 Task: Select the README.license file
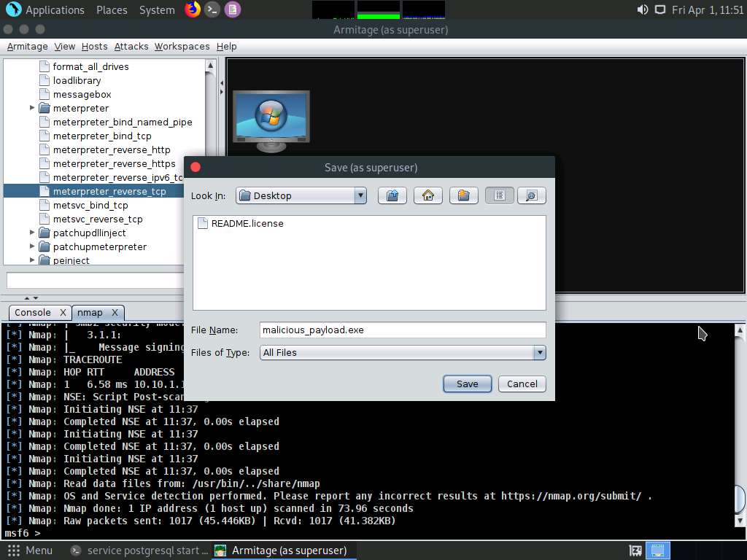point(247,224)
